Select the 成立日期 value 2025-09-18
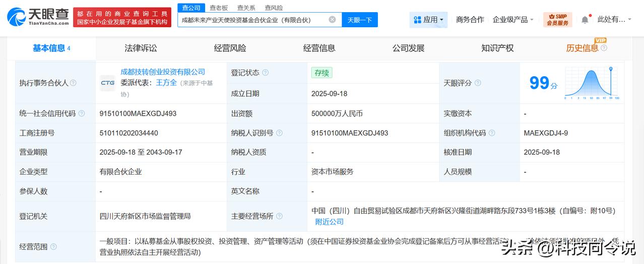The image size is (644, 264). [330, 93]
